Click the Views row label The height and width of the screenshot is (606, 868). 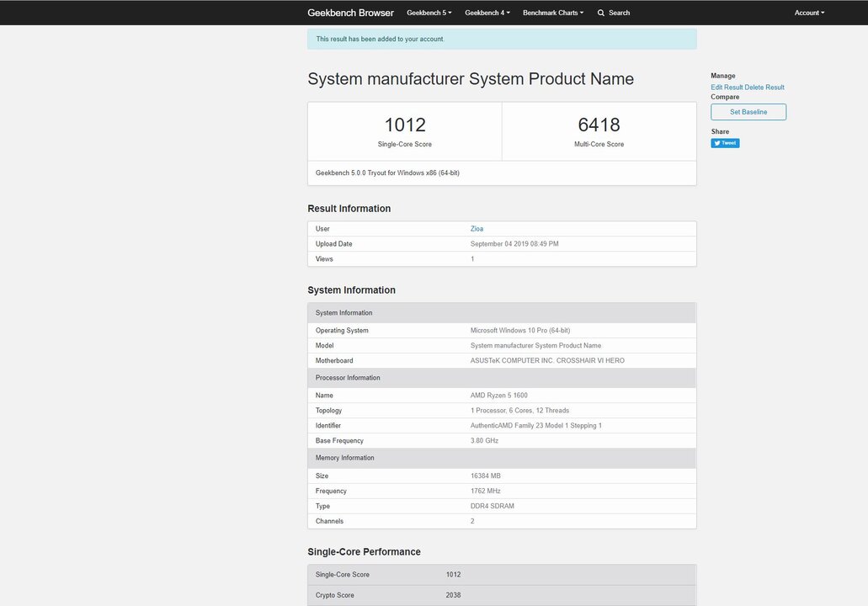click(324, 259)
